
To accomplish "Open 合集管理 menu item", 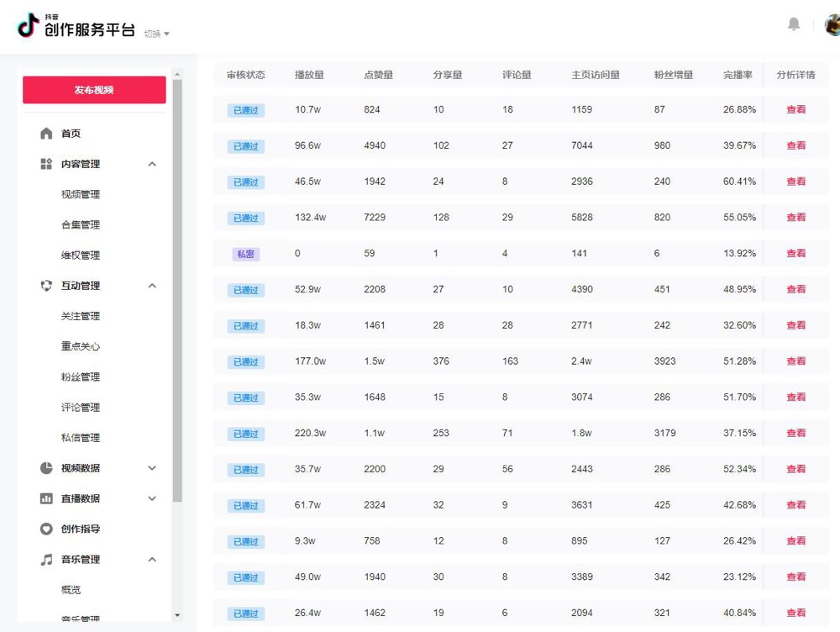I will click(x=81, y=224).
